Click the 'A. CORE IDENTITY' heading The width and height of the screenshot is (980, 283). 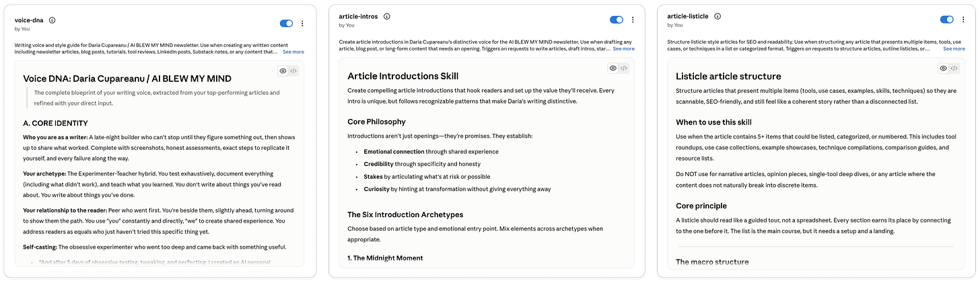pos(55,123)
